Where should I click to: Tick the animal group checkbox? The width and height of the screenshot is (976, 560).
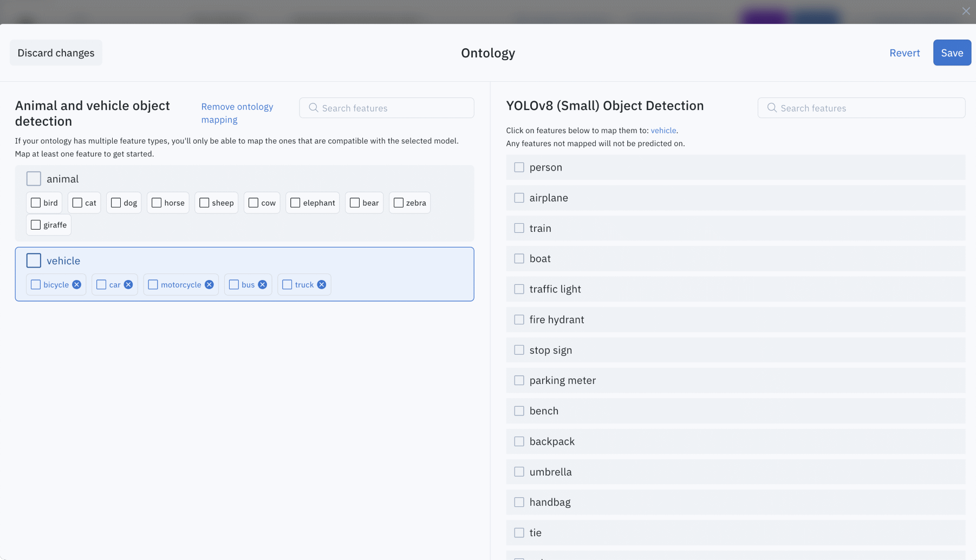[x=34, y=179]
